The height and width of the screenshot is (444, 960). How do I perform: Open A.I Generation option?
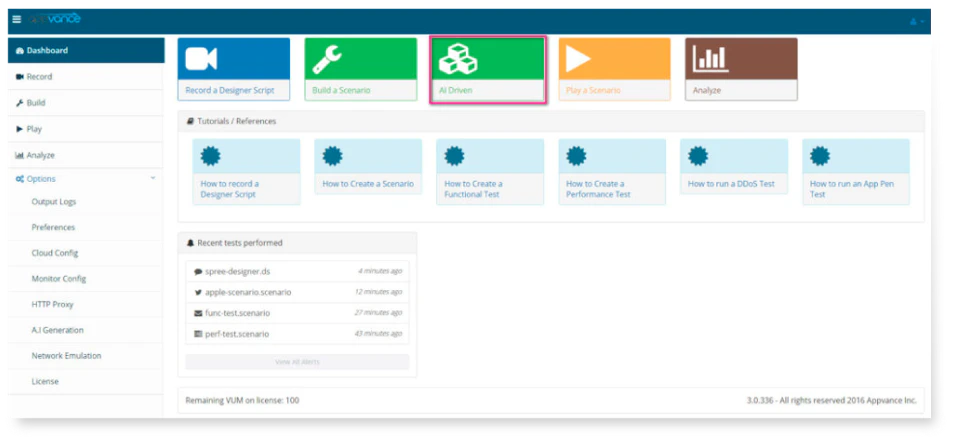click(58, 330)
